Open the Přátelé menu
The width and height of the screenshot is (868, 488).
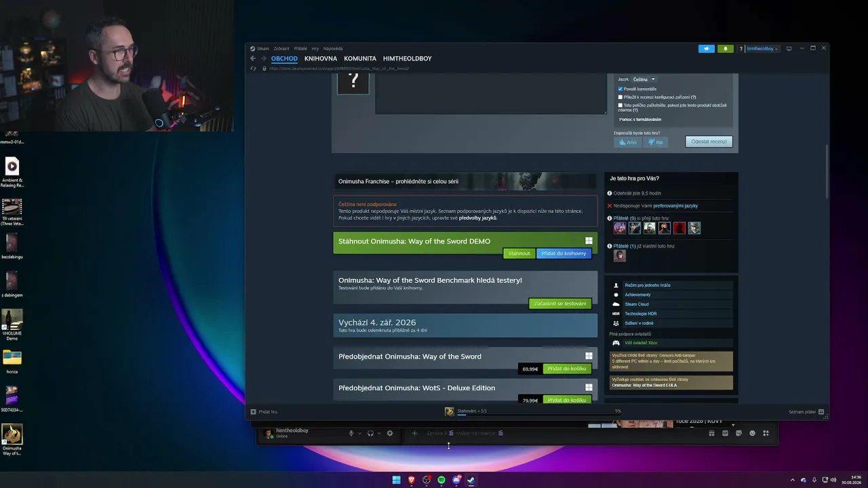[x=300, y=49]
